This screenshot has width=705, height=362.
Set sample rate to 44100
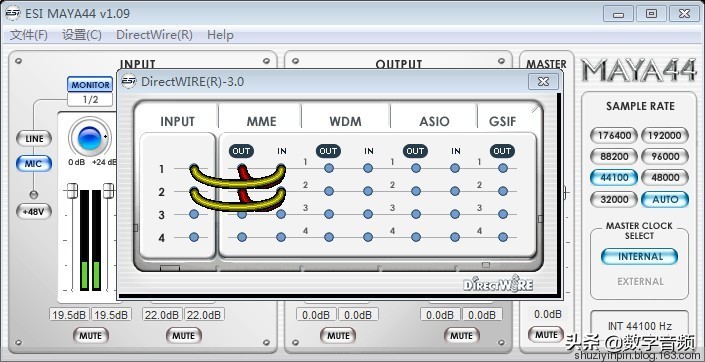point(614,177)
